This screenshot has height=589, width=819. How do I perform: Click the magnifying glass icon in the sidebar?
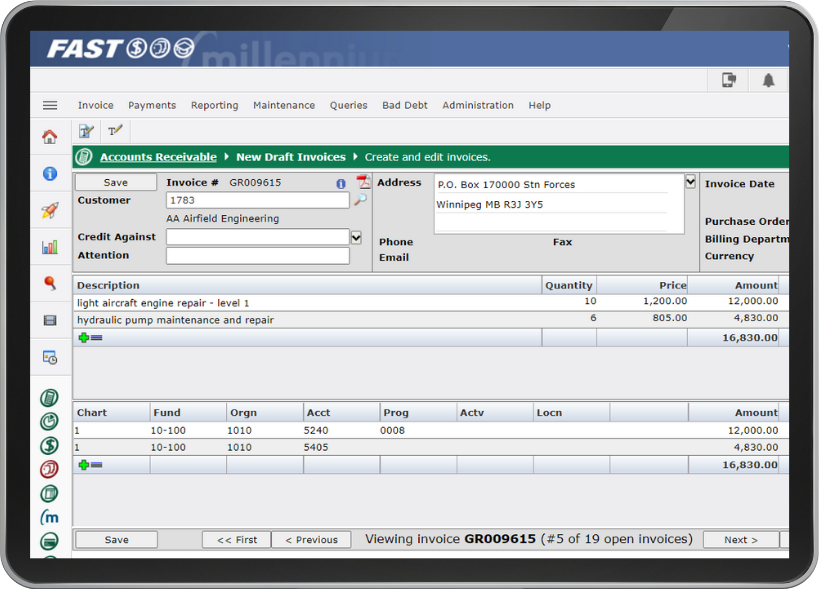[x=48, y=284]
